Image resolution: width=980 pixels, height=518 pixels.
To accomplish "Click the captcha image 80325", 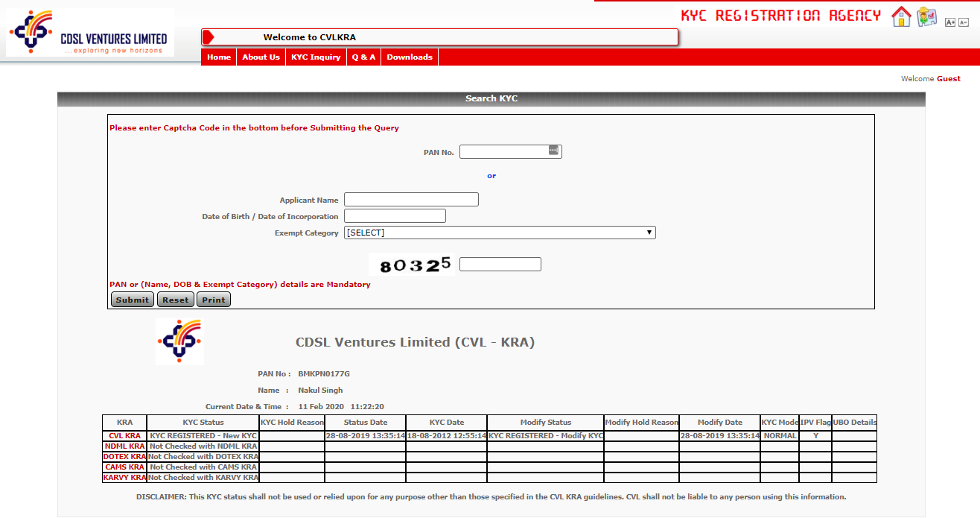I will (x=412, y=265).
